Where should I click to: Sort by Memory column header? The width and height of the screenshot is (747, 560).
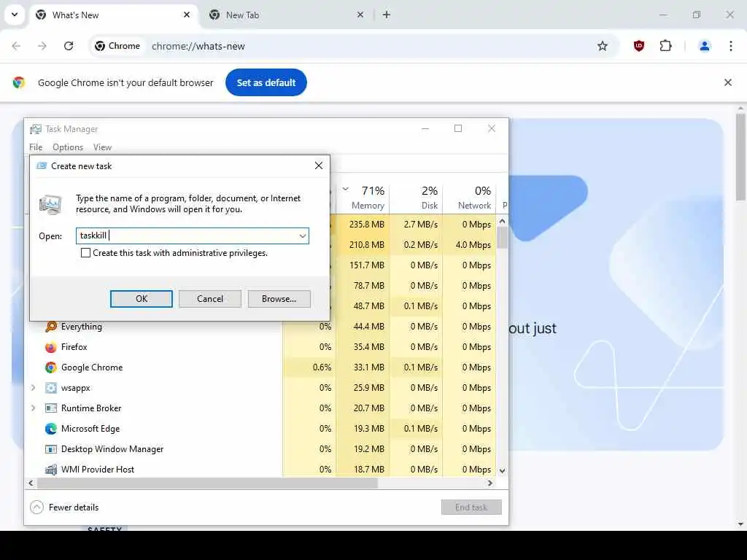click(x=368, y=205)
